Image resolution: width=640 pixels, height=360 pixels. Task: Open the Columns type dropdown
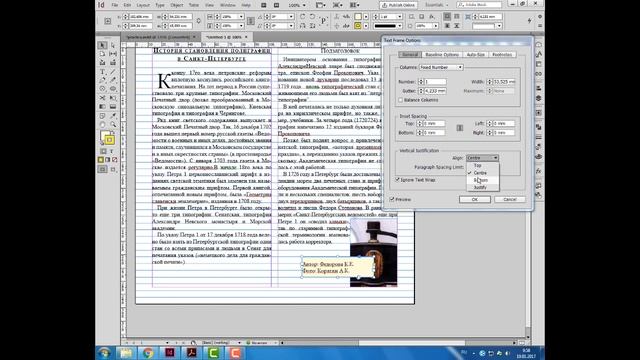click(441, 67)
